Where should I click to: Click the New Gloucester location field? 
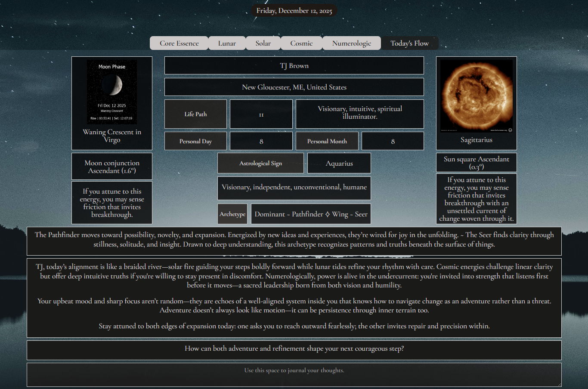click(x=294, y=87)
